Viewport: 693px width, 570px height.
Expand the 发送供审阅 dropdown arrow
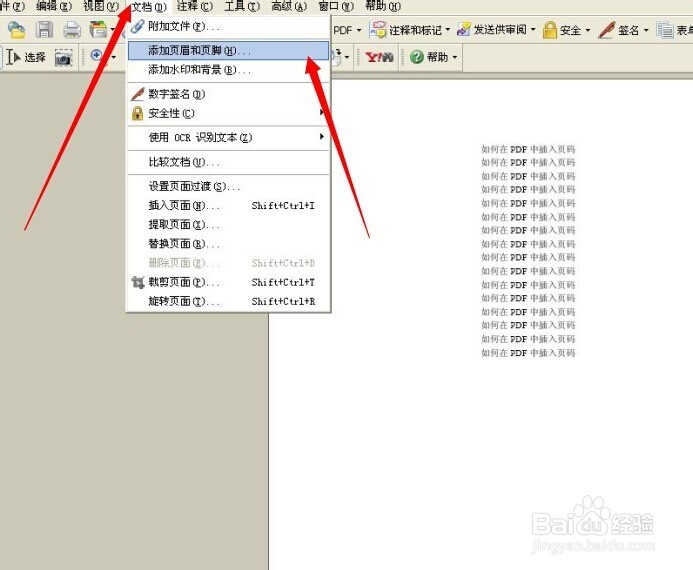pyautogui.click(x=533, y=30)
